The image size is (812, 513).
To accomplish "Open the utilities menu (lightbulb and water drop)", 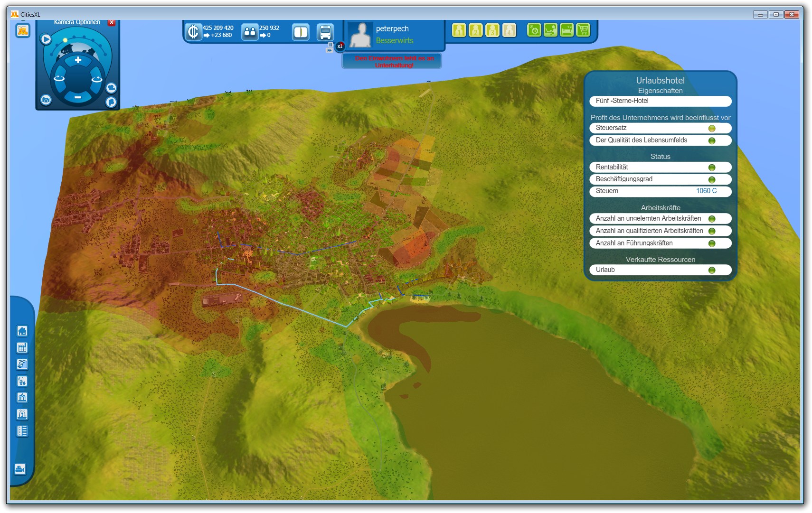I will pos(22,381).
